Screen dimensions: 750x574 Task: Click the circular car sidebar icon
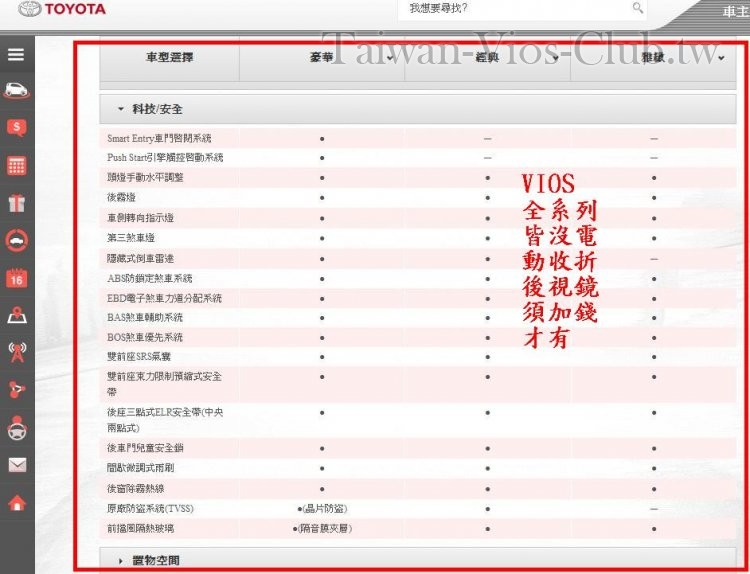coord(17,241)
